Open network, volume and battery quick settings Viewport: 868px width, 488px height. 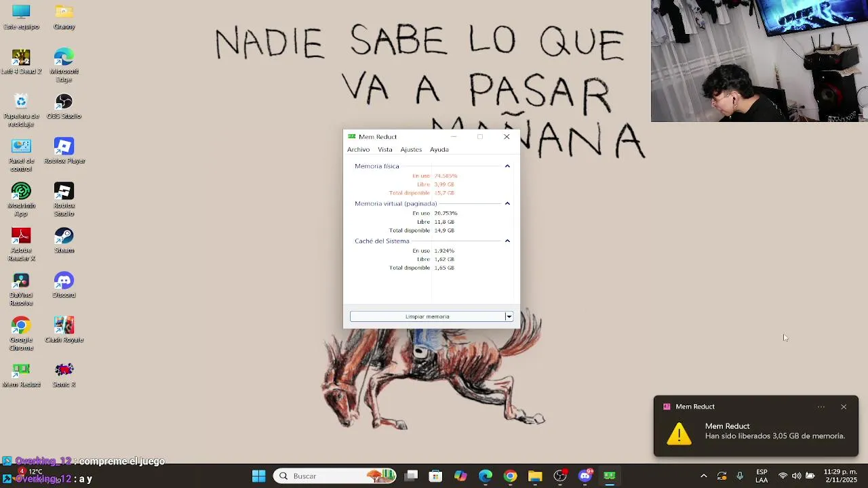[796, 476]
